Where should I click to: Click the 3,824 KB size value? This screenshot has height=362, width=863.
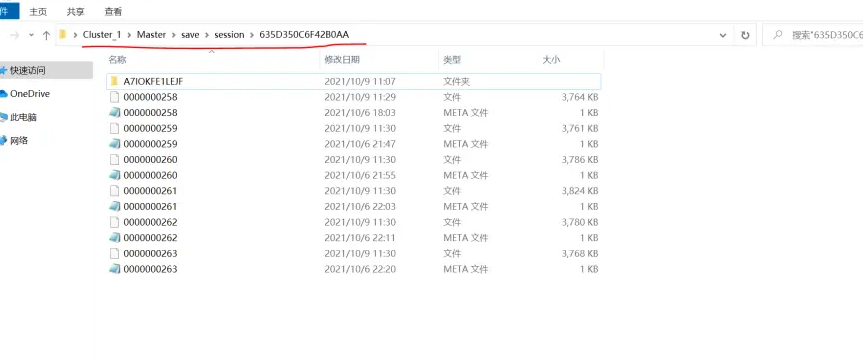coord(580,191)
